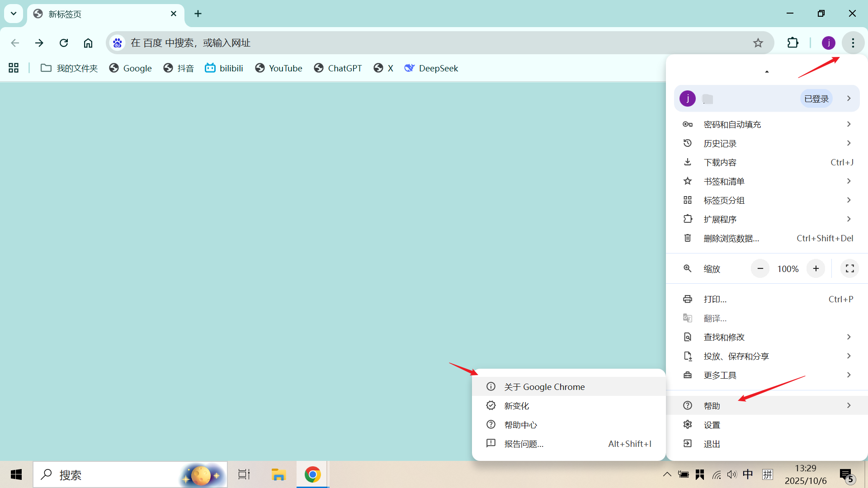The height and width of the screenshot is (488, 868).
Task: Toggle Chinese input mode indicator in taskbar
Action: (748, 474)
